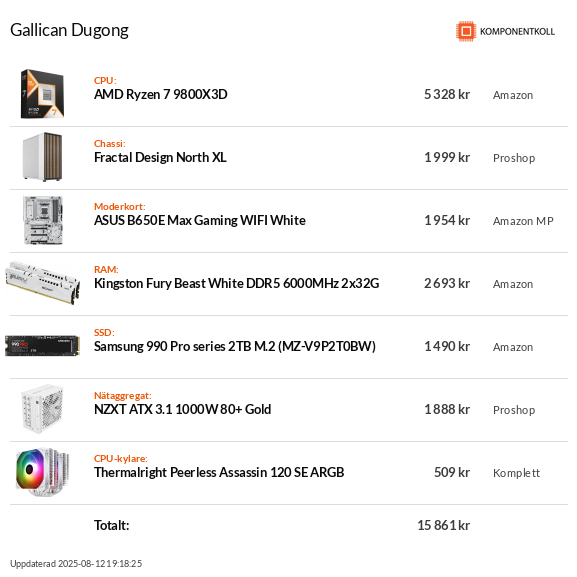Click Thermalright Peerless Assassin 120 SE ARGB
Screen dimensions: 577x577
click(x=219, y=472)
